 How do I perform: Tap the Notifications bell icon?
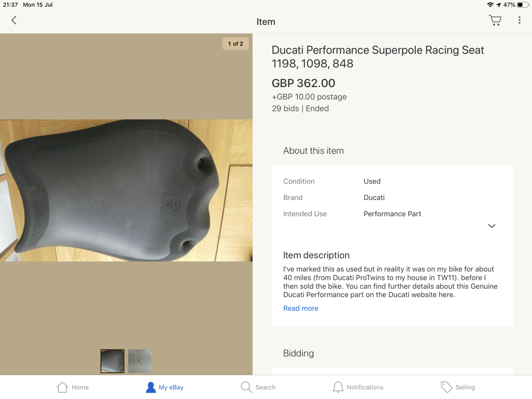tap(338, 387)
